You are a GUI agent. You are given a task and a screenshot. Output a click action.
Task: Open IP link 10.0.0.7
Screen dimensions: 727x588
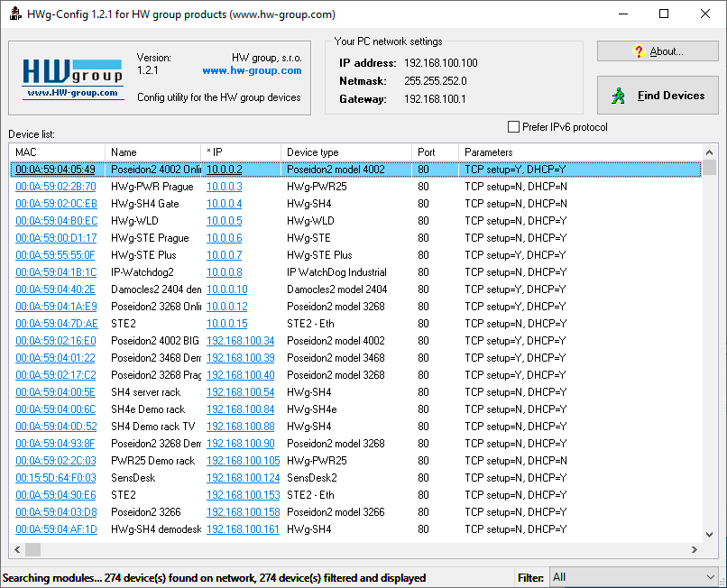click(225, 255)
